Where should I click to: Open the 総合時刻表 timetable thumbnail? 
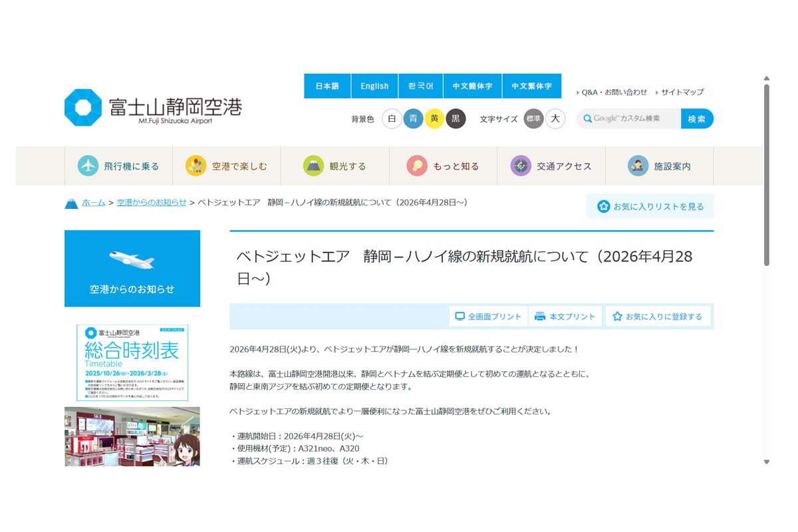tap(132, 362)
